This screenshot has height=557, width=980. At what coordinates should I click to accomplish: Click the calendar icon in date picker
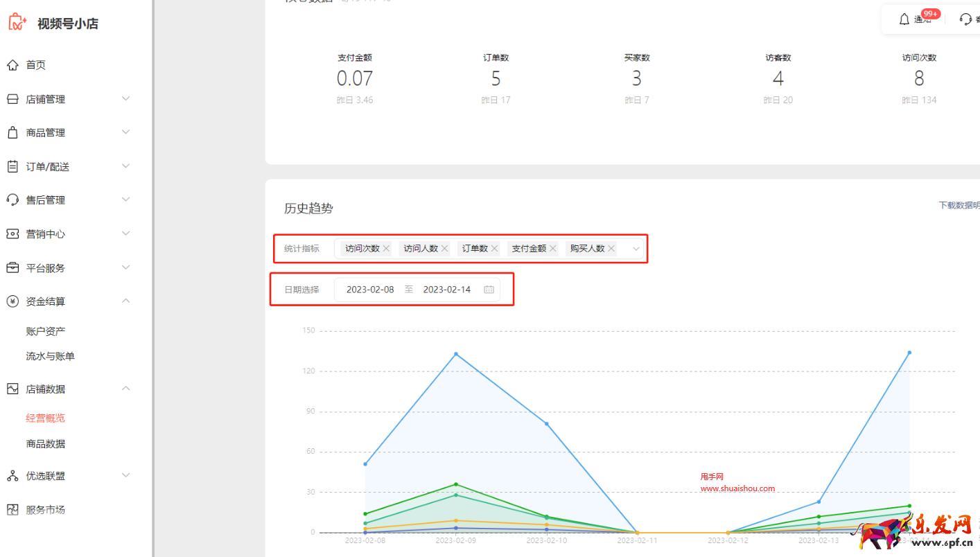[x=489, y=290]
